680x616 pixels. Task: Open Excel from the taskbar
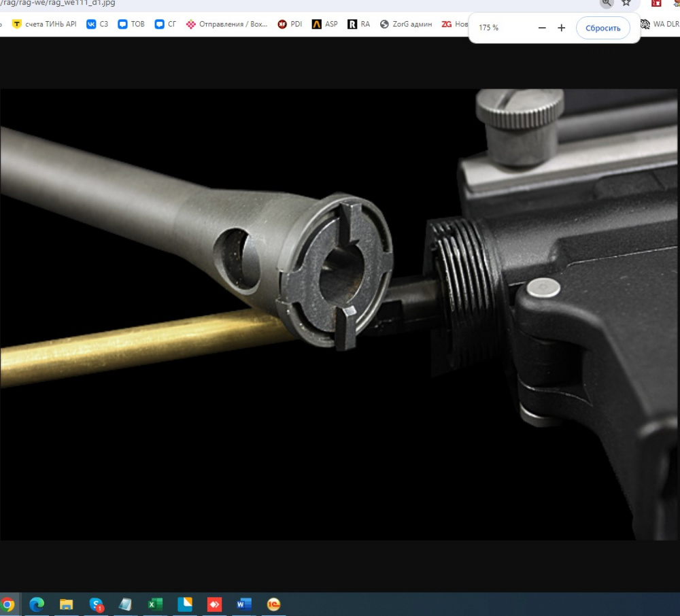pyautogui.click(x=155, y=604)
